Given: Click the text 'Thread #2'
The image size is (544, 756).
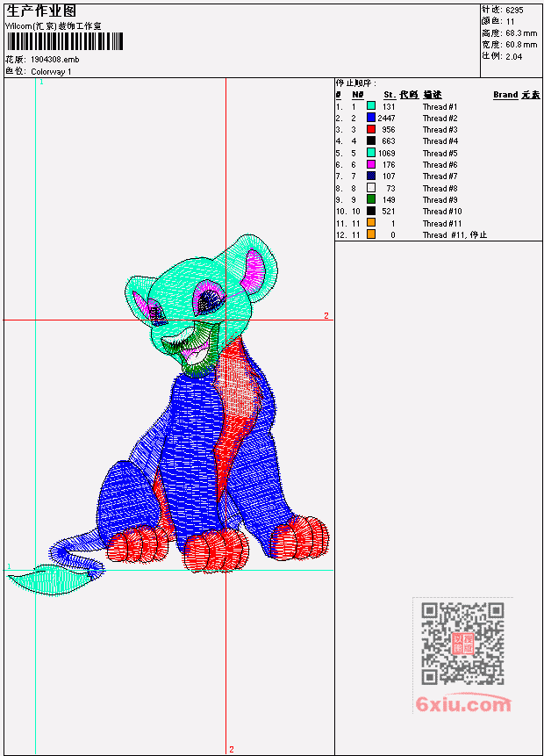Looking at the screenshot, I should point(440,119).
